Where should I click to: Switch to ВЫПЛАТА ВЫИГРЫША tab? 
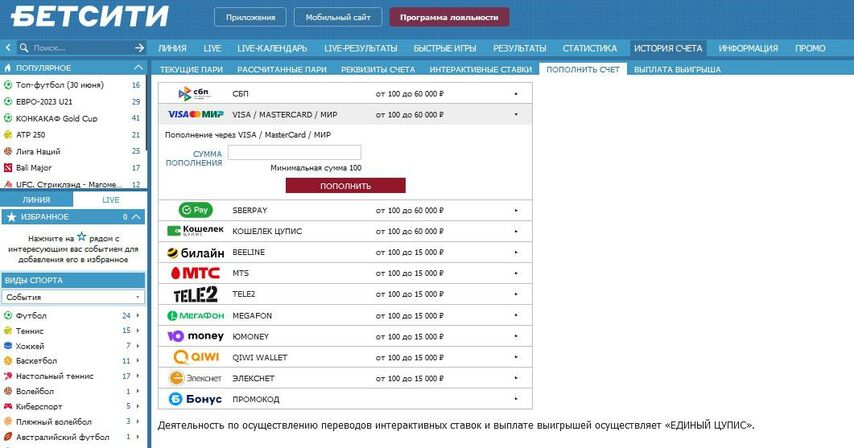click(677, 69)
